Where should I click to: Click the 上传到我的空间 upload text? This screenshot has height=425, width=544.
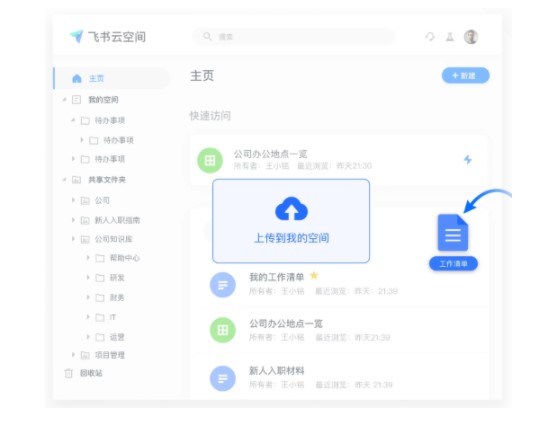291,238
